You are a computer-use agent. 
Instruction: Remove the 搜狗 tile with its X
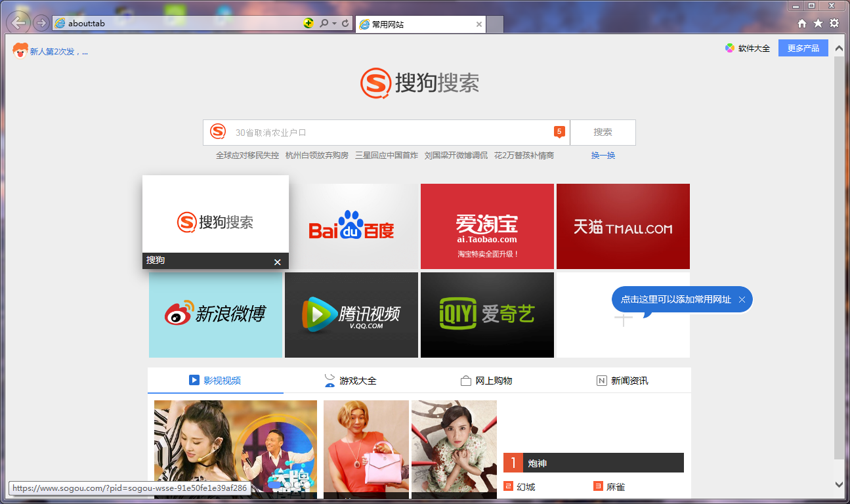[x=277, y=262]
